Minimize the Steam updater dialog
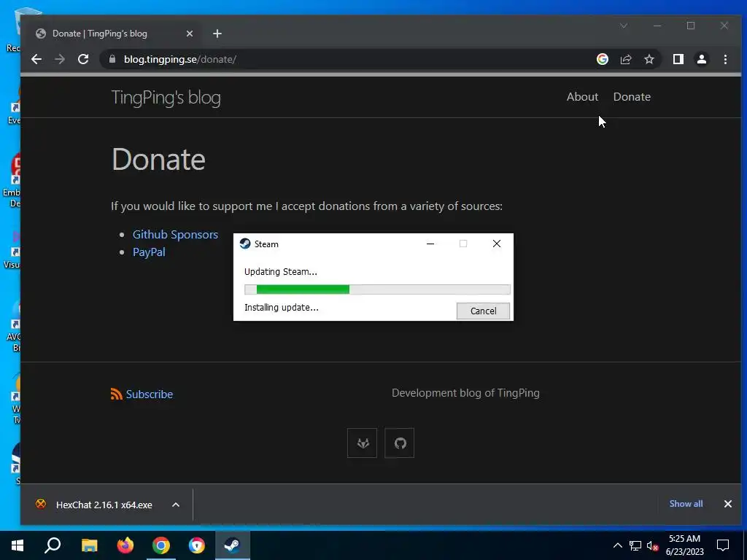 pyautogui.click(x=430, y=244)
